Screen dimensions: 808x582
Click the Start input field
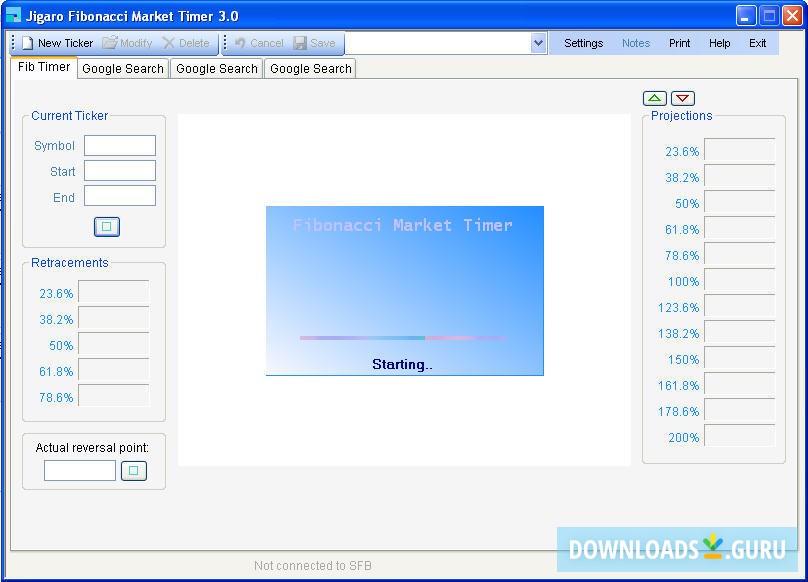pyautogui.click(x=120, y=171)
